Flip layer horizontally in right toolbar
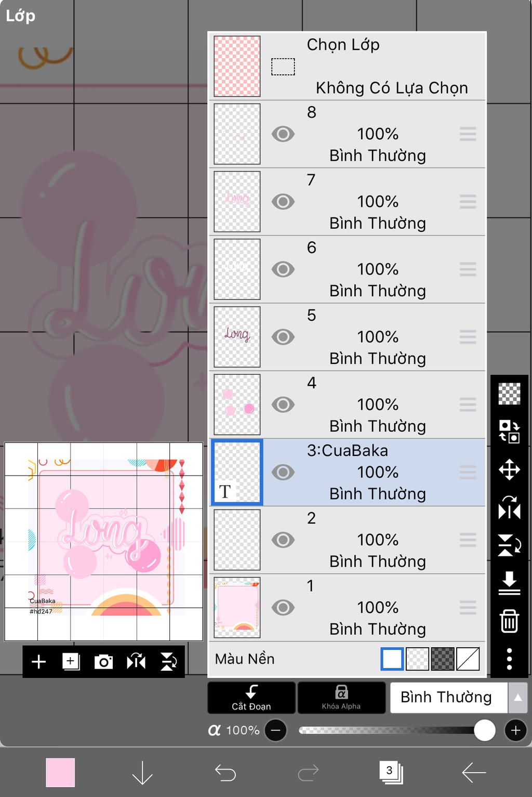532x797 pixels. click(x=509, y=507)
